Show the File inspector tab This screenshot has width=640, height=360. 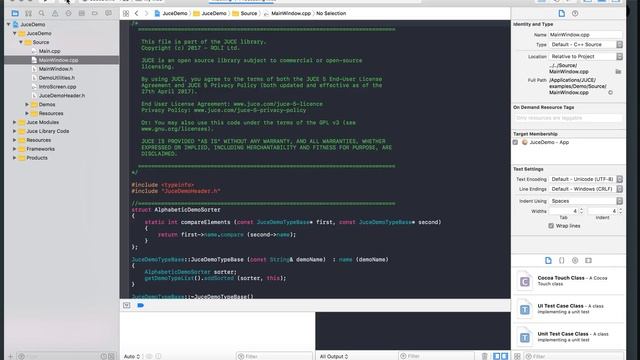click(x=562, y=13)
